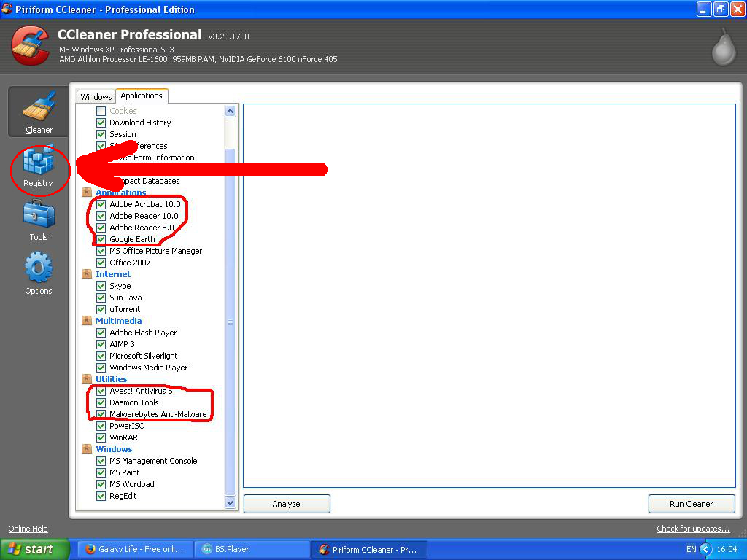Click the CCleaner logo in header

tap(31, 46)
